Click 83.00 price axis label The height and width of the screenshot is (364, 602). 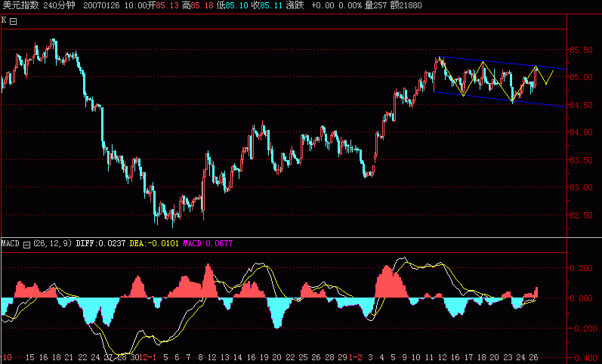click(582, 187)
